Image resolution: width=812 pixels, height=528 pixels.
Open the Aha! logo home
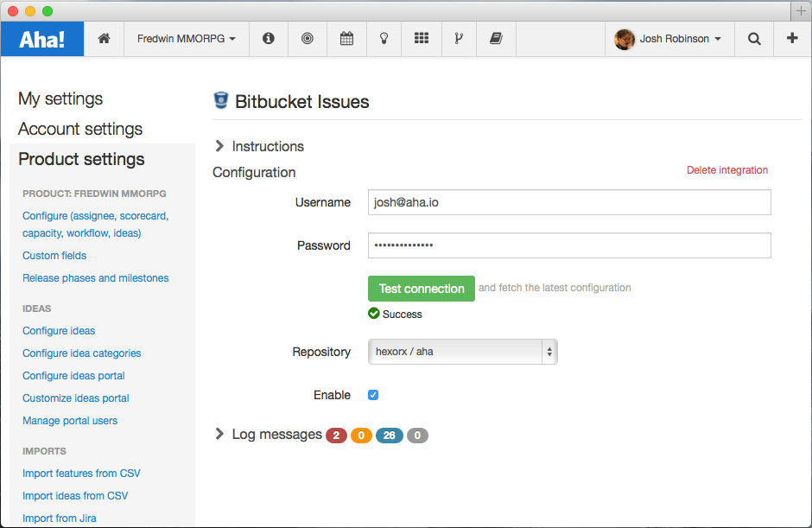pos(42,39)
